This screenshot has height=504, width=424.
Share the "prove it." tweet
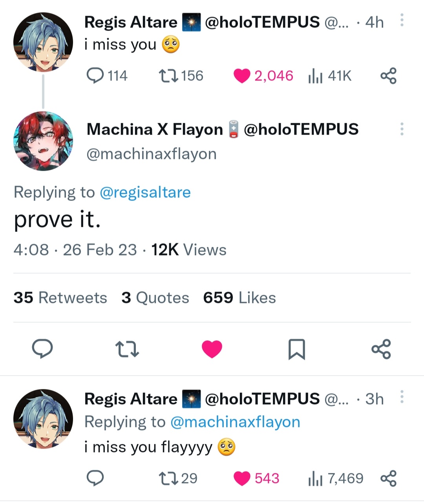pos(381,349)
